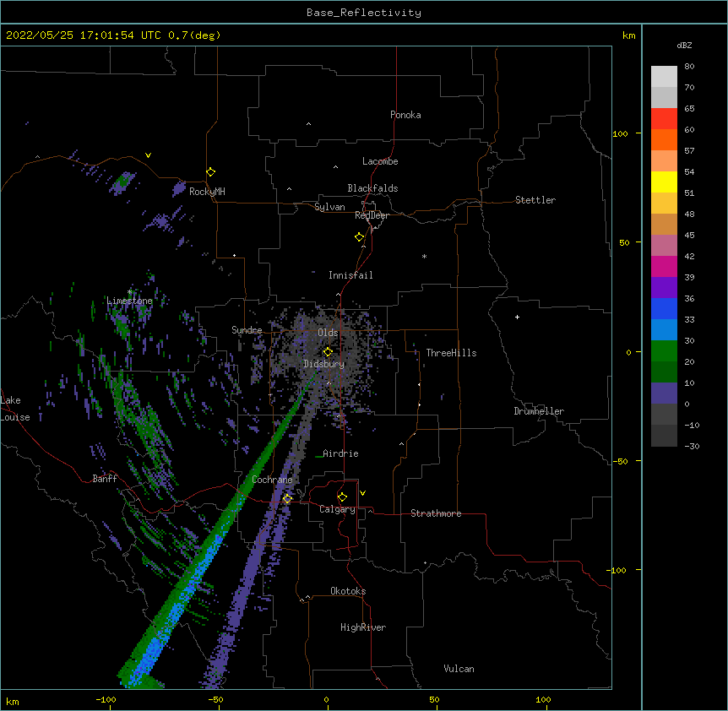Click the yellow v marker northeast of Calgary
728x711 pixels.
[x=362, y=493]
